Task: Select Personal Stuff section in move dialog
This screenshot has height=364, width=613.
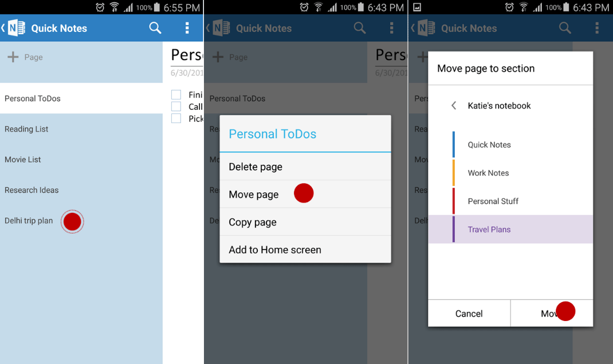Action: (510, 201)
